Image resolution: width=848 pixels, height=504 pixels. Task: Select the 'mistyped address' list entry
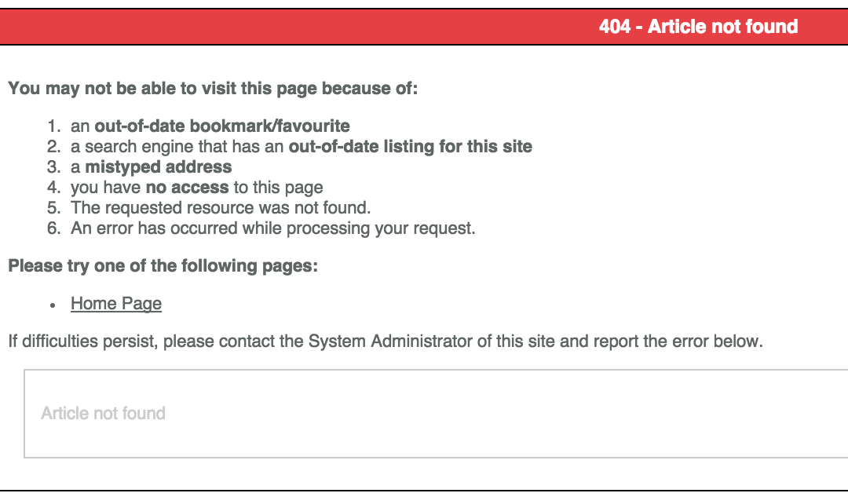click(151, 166)
